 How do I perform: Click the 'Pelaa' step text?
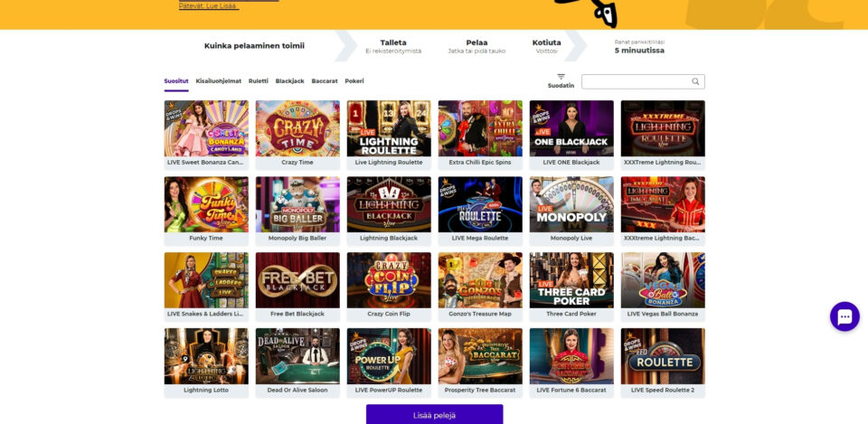pos(476,42)
